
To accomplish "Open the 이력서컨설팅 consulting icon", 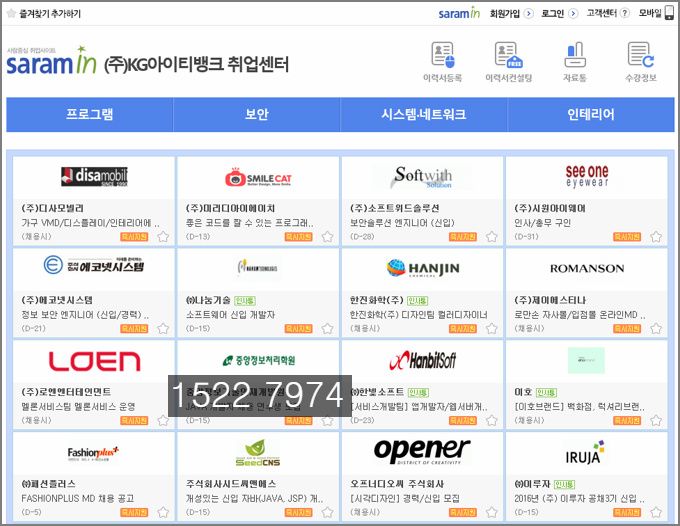I will [509, 55].
